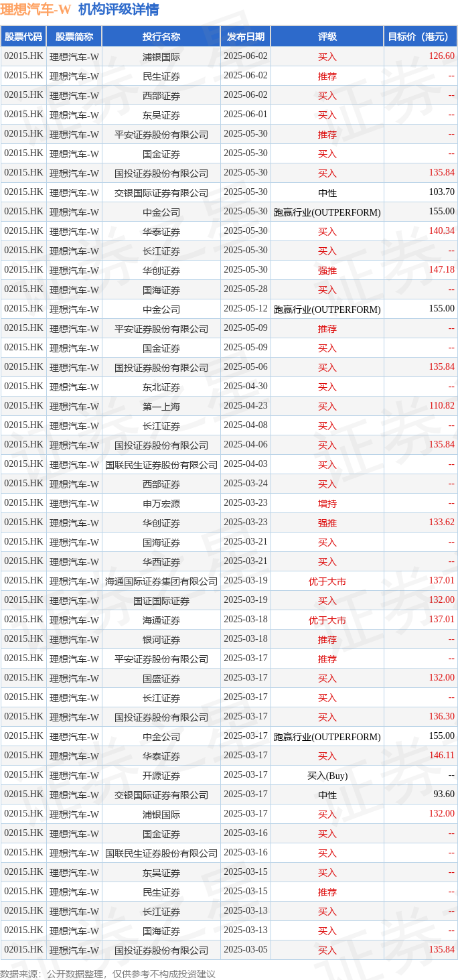The image size is (458, 980).
Task: Click the 海通证券 cell
Action: tap(161, 620)
